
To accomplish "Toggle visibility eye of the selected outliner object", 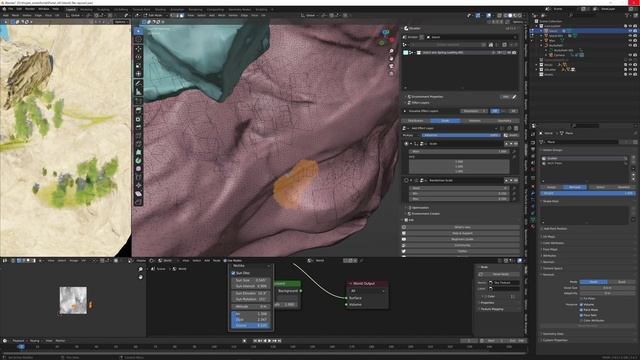I will (630, 31).
